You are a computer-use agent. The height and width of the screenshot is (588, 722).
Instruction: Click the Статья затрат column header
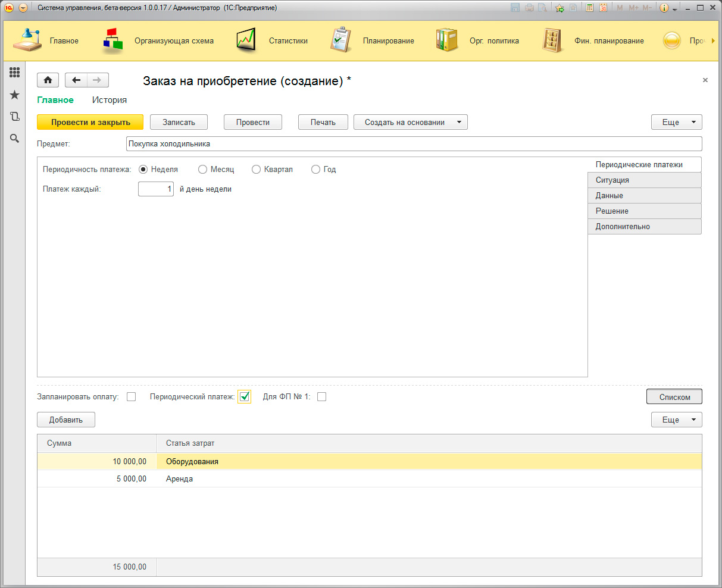tap(429, 443)
